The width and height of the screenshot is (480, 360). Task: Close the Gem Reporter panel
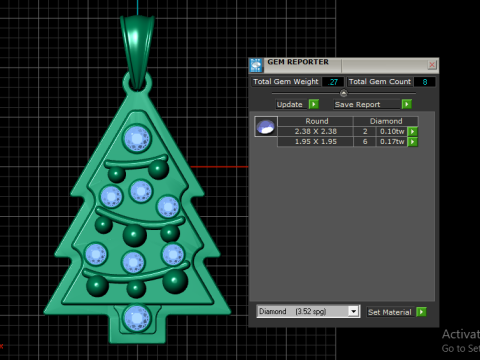432,65
